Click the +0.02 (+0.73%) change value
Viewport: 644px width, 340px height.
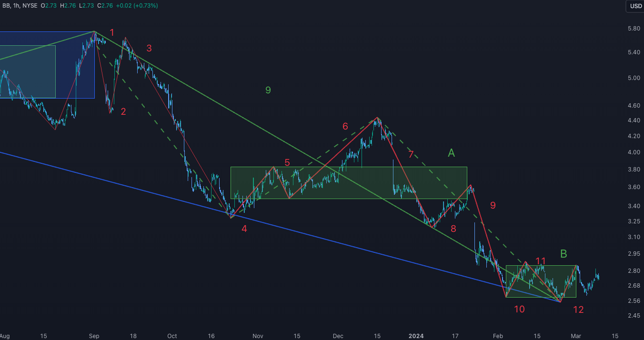140,6
